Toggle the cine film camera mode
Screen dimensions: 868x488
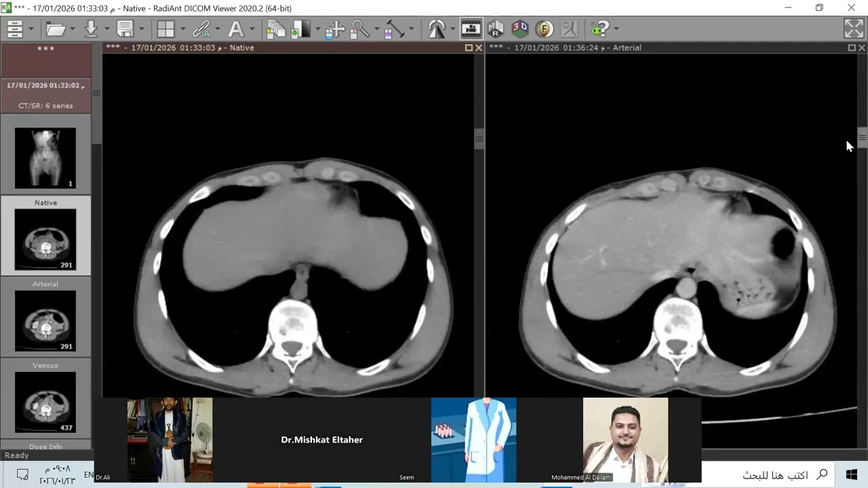(x=471, y=29)
